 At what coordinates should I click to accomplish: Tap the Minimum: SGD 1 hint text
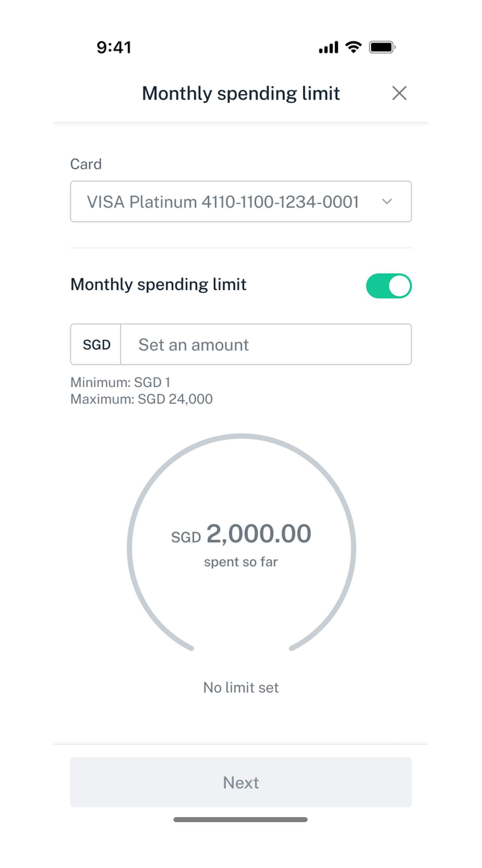tap(120, 382)
